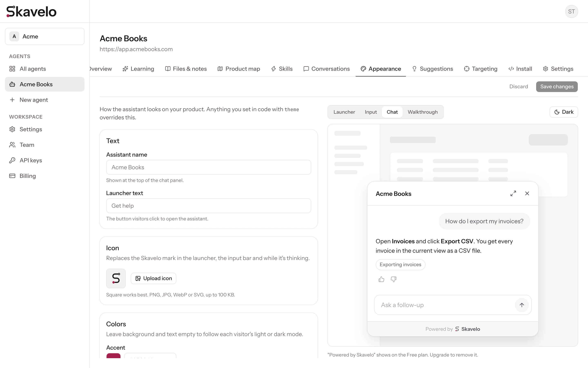Image resolution: width=588 pixels, height=368 pixels.
Task: Close the Acme Books chat preview
Action: click(527, 193)
